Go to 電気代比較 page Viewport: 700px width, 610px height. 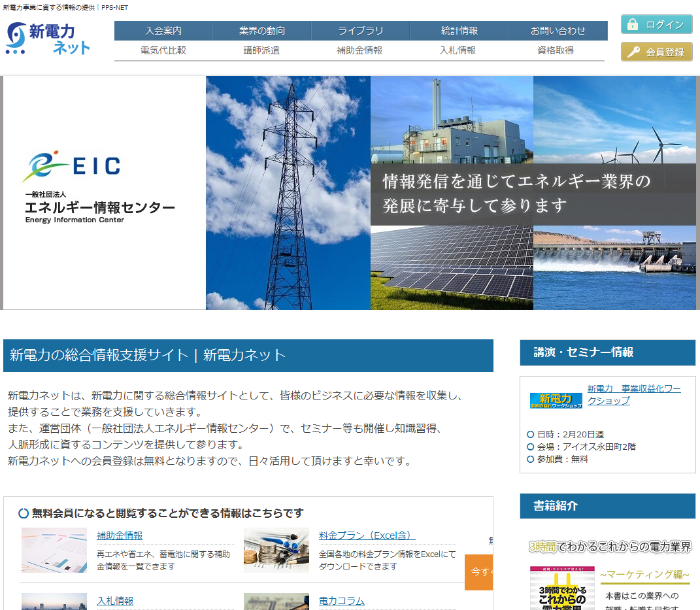click(163, 50)
